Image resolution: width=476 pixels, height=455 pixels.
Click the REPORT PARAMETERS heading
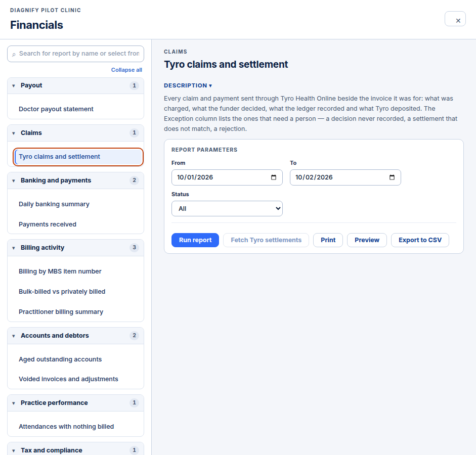204,150
